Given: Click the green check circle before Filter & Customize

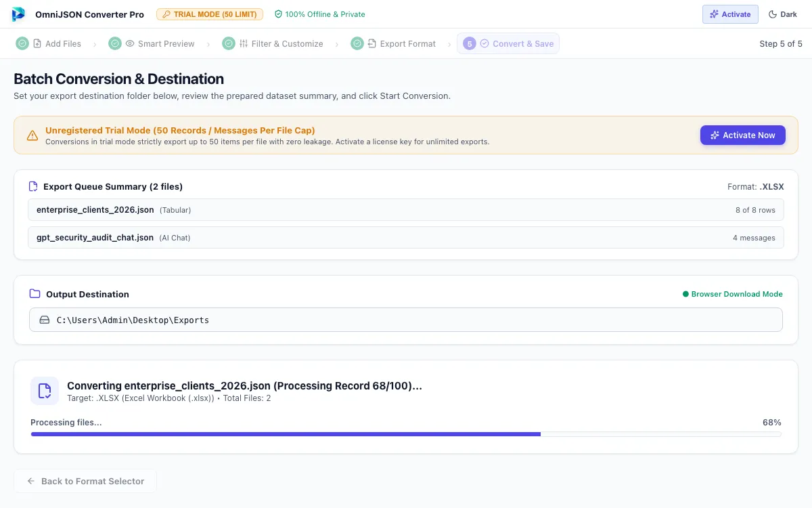Looking at the screenshot, I should click(x=229, y=43).
